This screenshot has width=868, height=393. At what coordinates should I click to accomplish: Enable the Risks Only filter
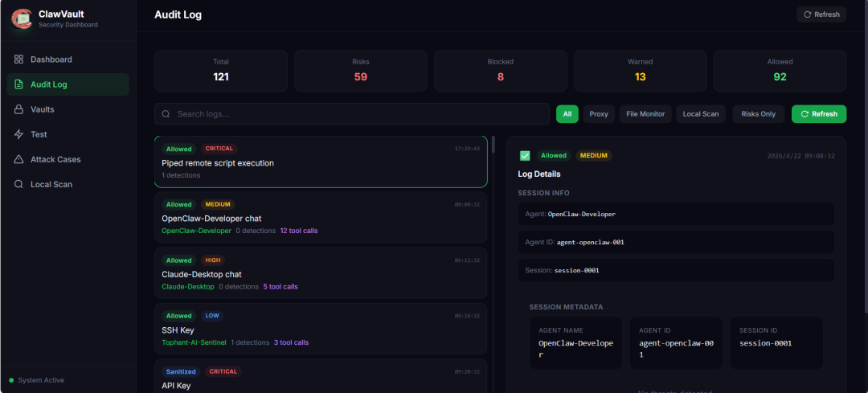pos(759,114)
